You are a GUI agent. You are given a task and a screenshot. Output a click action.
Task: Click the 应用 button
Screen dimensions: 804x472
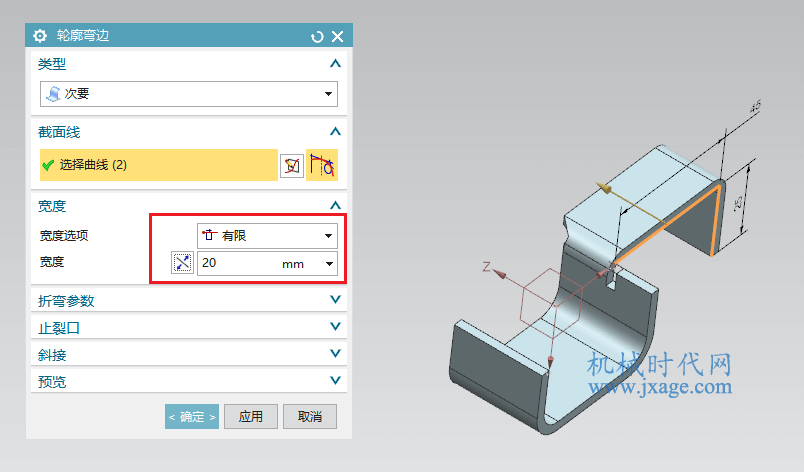[251, 417]
